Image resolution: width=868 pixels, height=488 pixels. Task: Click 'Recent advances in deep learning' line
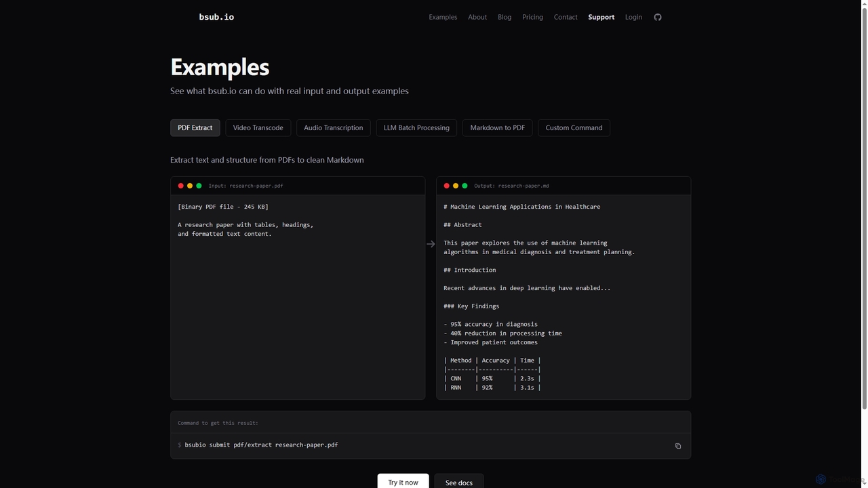pos(527,288)
